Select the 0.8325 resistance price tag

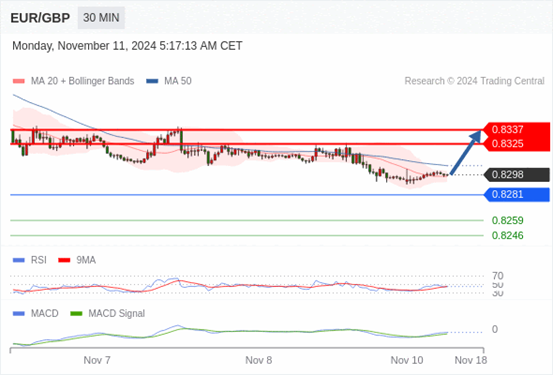(516, 144)
